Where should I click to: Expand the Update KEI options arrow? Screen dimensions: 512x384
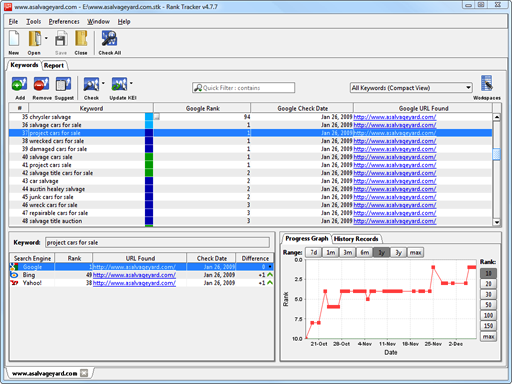pos(131,83)
